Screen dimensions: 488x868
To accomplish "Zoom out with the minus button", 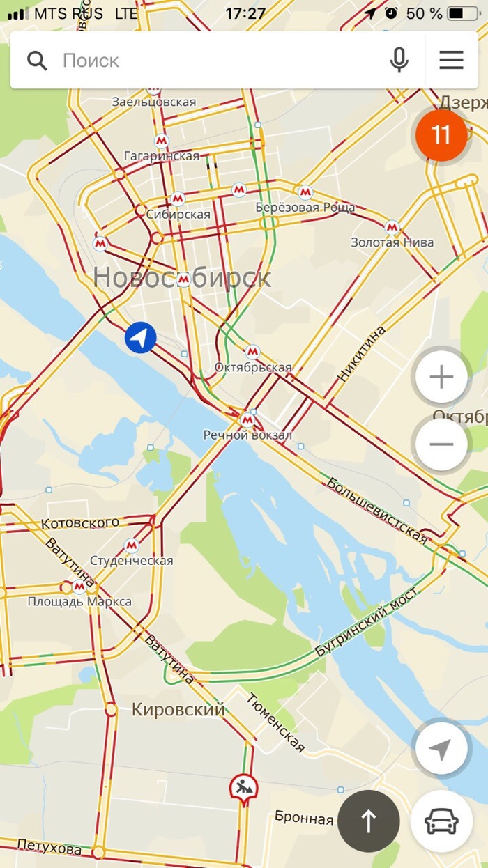I will pyautogui.click(x=441, y=444).
